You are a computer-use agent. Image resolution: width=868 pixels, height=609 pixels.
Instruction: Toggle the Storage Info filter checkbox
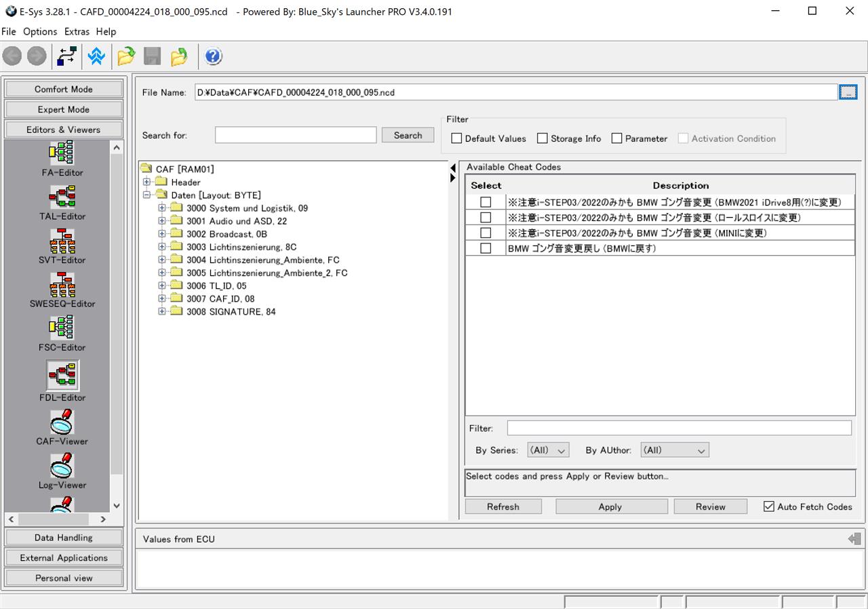tap(542, 138)
